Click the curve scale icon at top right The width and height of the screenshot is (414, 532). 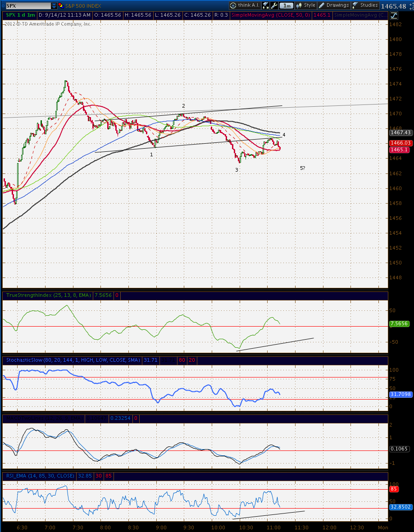click(394, 15)
